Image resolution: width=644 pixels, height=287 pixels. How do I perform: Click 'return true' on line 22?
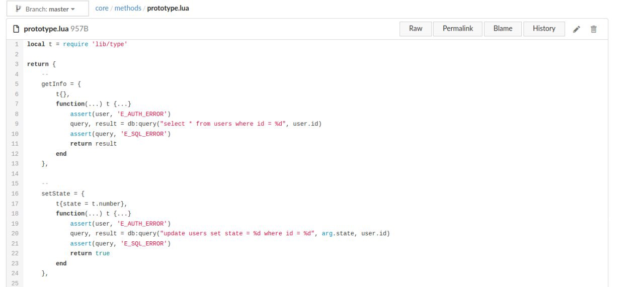click(90, 253)
